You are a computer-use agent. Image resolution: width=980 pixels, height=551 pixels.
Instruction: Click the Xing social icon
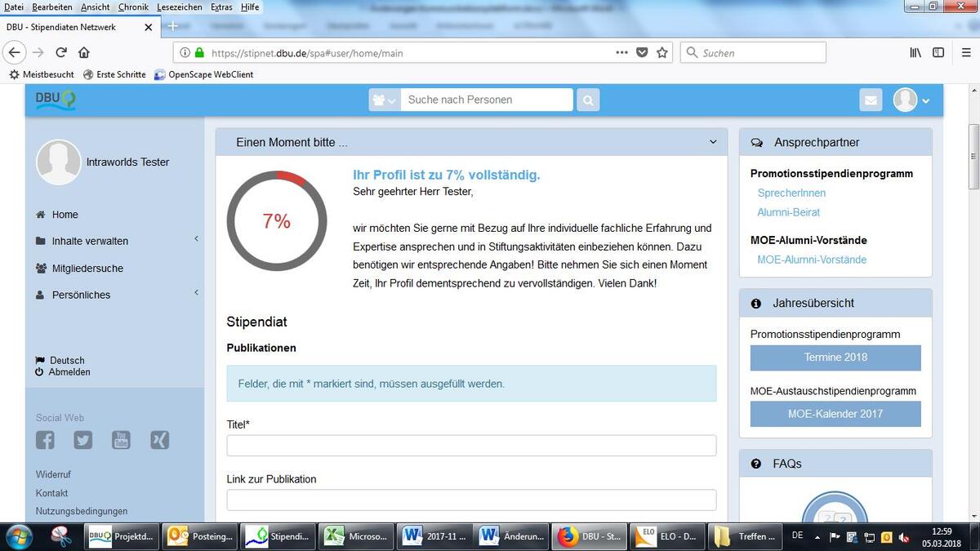[x=159, y=440]
